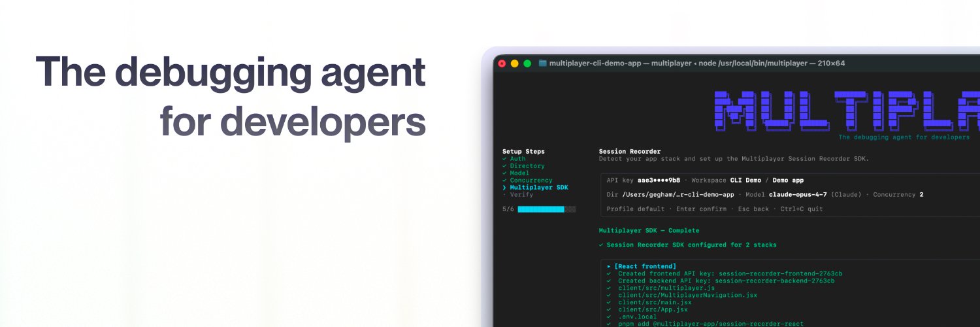Click the checkmark next to Auth
The image size is (980, 327).
[x=504, y=159]
